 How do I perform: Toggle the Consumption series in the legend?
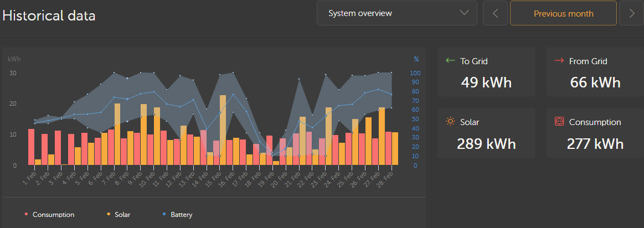[53, 214]
